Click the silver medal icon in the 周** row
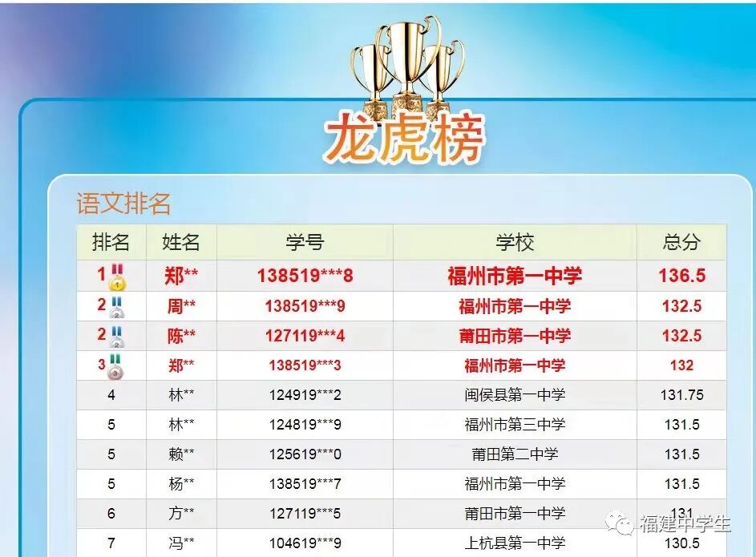The width and height of the screenshot is (756, 557). point(117,308)
